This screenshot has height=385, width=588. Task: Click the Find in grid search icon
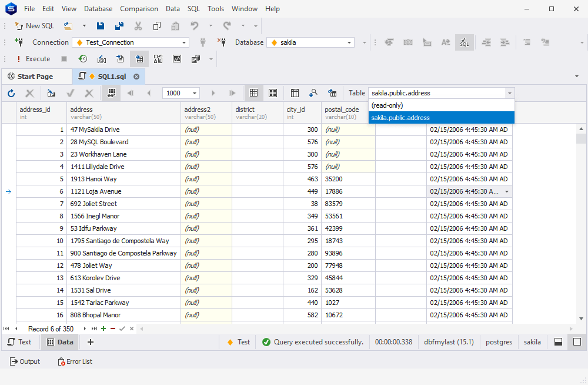pyautogui.click(x=313, y=93)
